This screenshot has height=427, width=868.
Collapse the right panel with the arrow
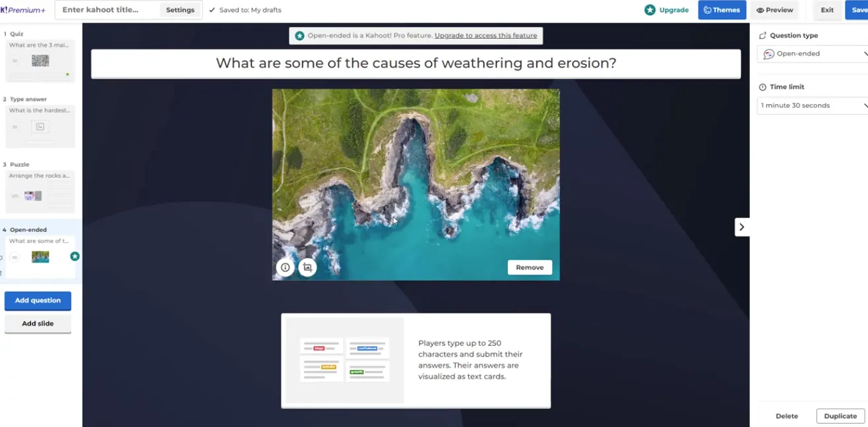click(x=741, y=227)
